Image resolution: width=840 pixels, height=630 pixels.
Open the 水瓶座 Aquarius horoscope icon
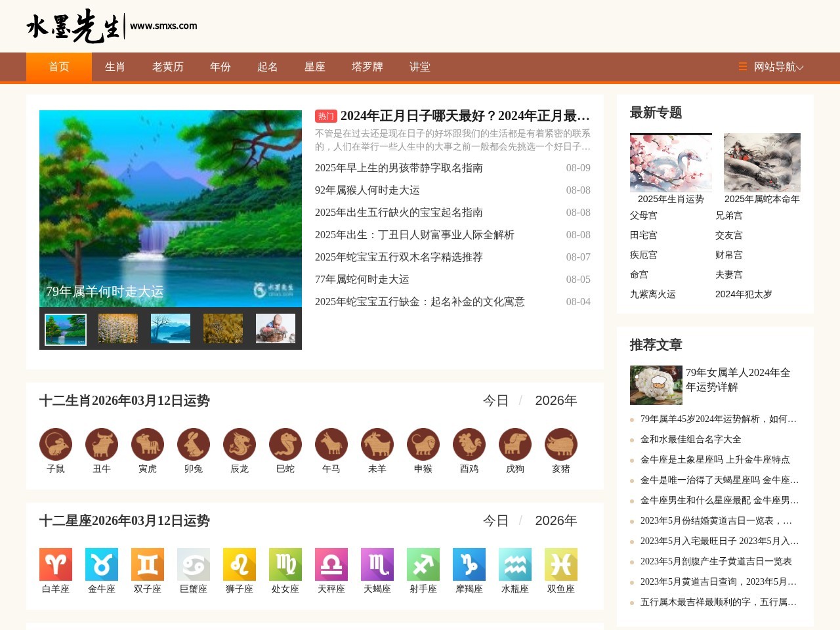[514, 566]
